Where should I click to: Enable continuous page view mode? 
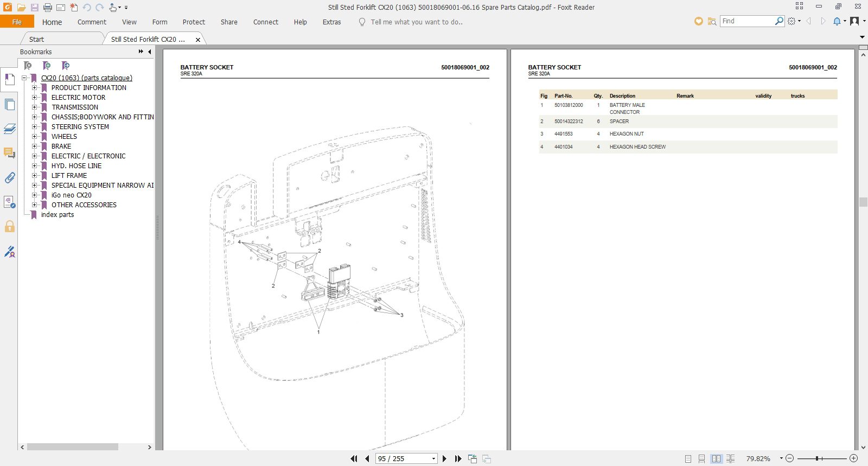(702, 459)
